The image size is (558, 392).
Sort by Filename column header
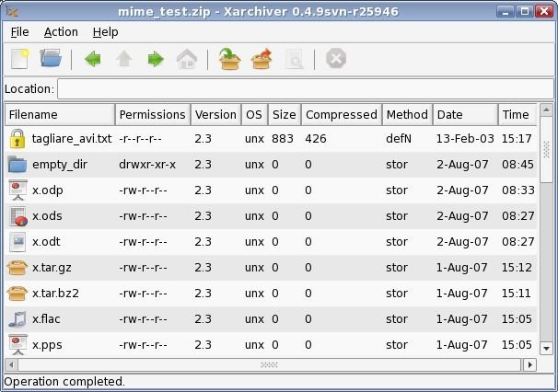point(60,114)
